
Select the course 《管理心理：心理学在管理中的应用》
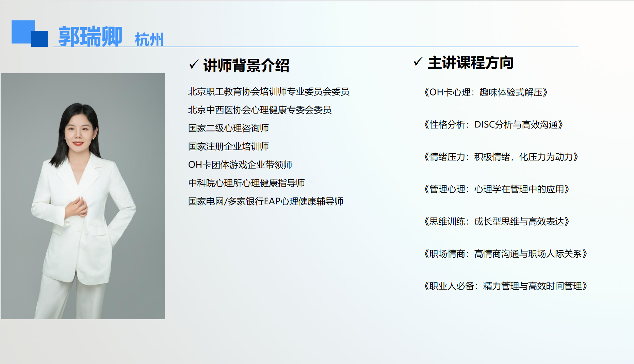[x=497, y=189]
